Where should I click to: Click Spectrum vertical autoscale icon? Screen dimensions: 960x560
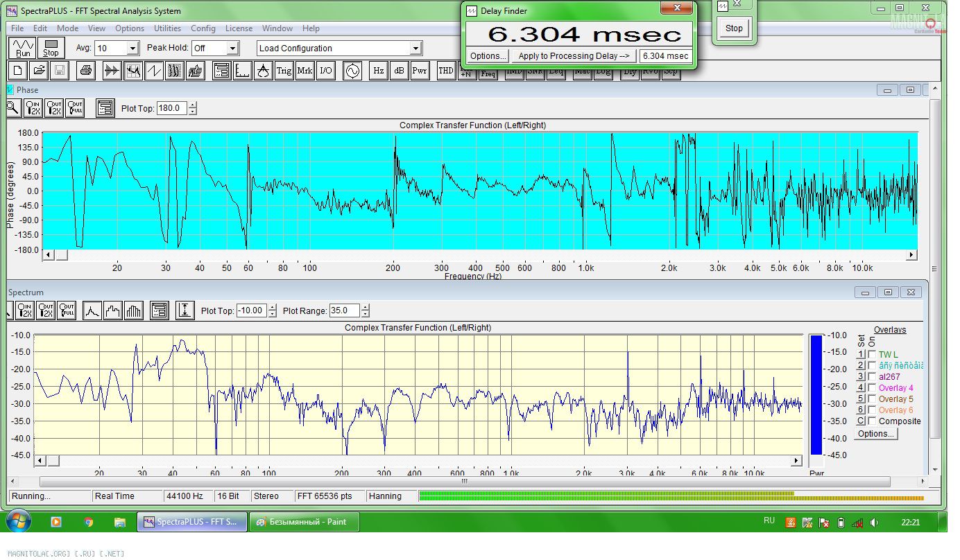(x=185, y=310)
